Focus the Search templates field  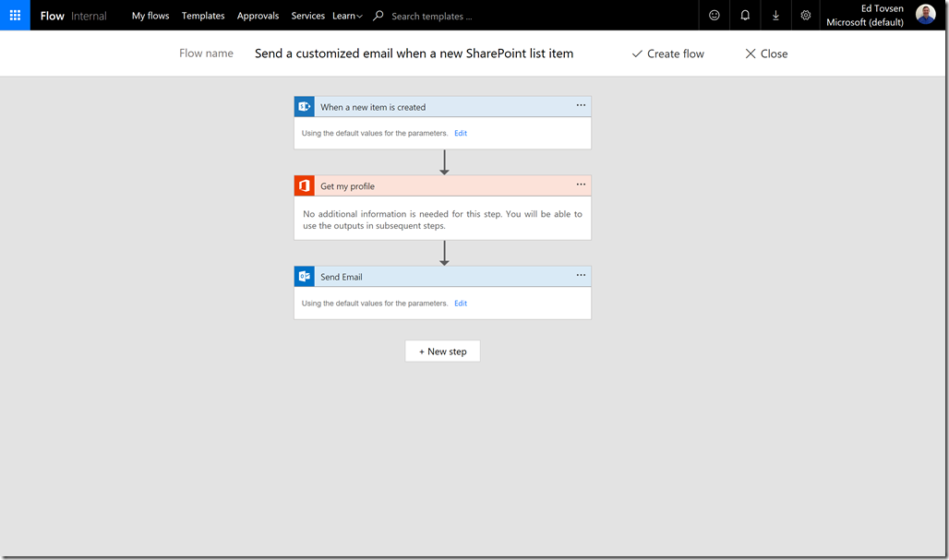[x=431, y=17]
